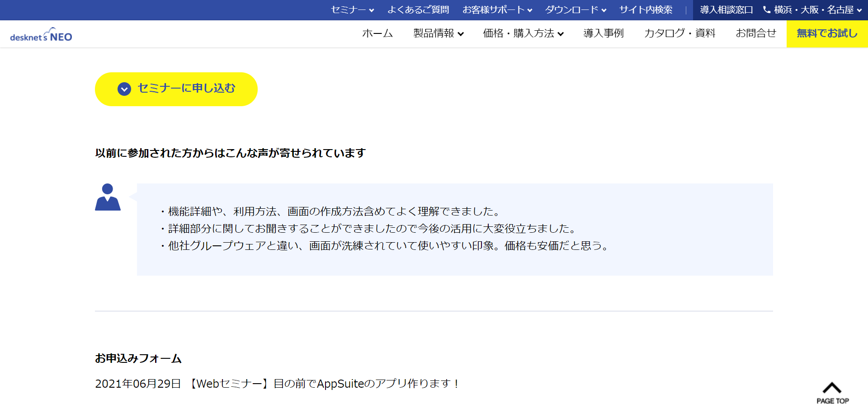Expand the セミナー dropdown in top bar

click(352, 10)
